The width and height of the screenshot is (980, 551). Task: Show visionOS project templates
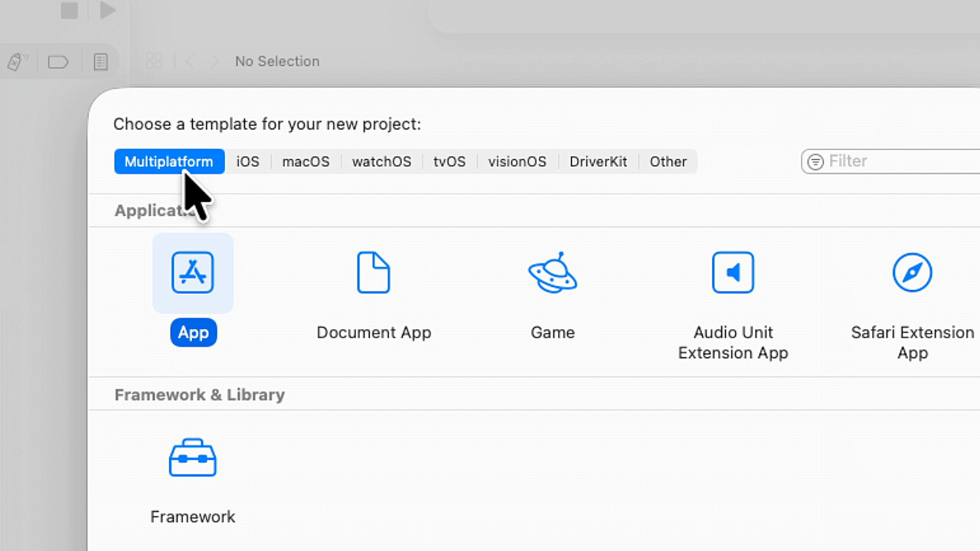point(518,161)
